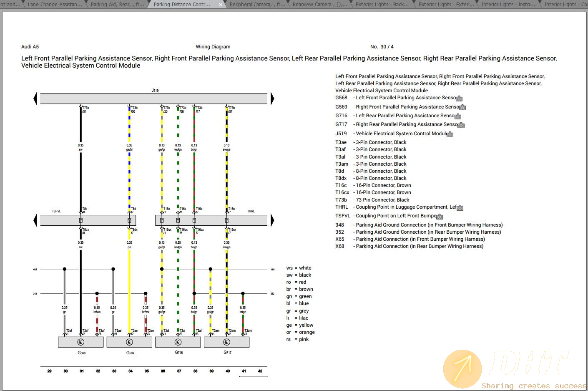The height and width of the screenshot is (391, 588).
Task: Open camera icon beside J519 control module
Action: 450,134
